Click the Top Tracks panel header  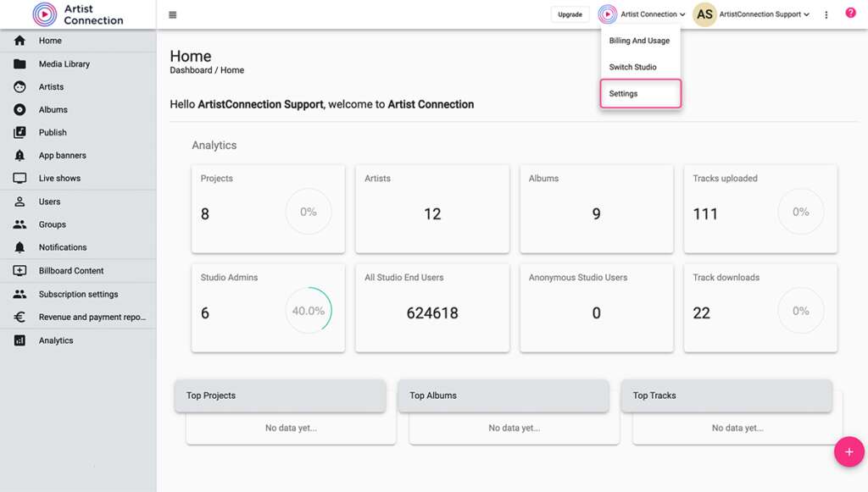click(x=726, y=395)
